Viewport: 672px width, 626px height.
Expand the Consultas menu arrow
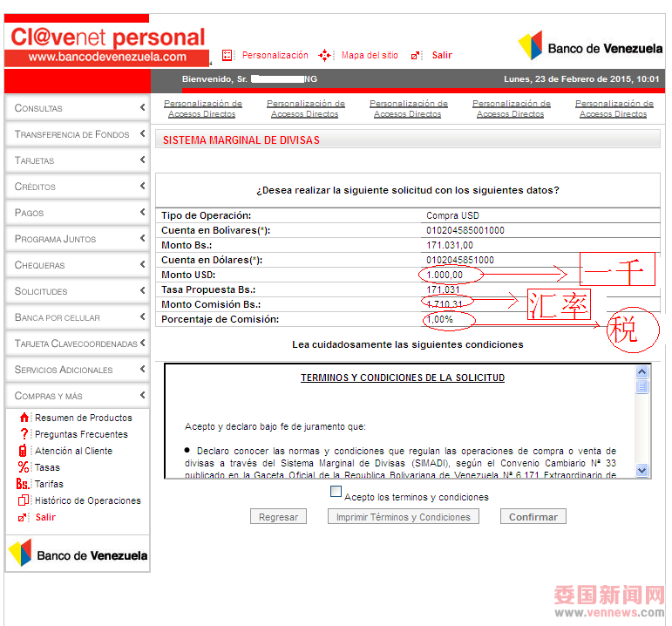click(x=142, y=107)
